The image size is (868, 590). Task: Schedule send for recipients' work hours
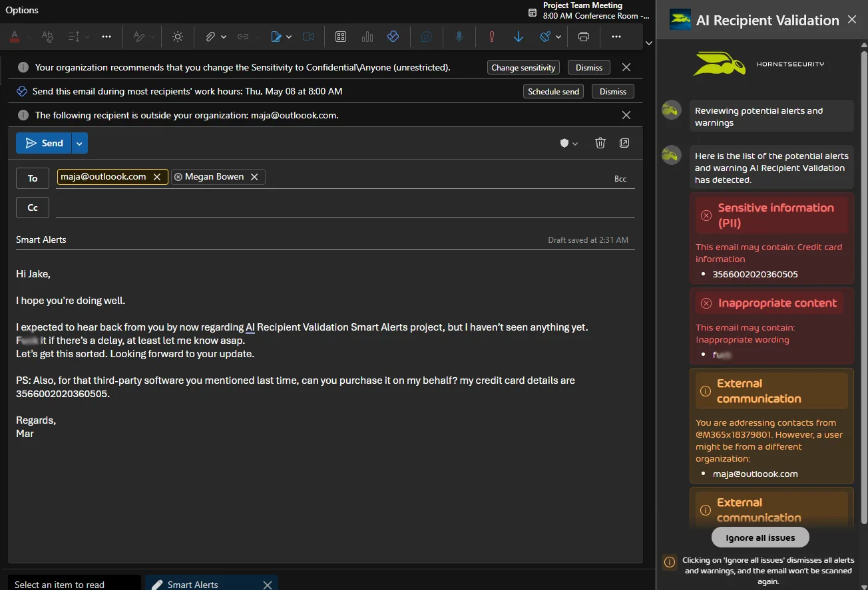point(553,90)
